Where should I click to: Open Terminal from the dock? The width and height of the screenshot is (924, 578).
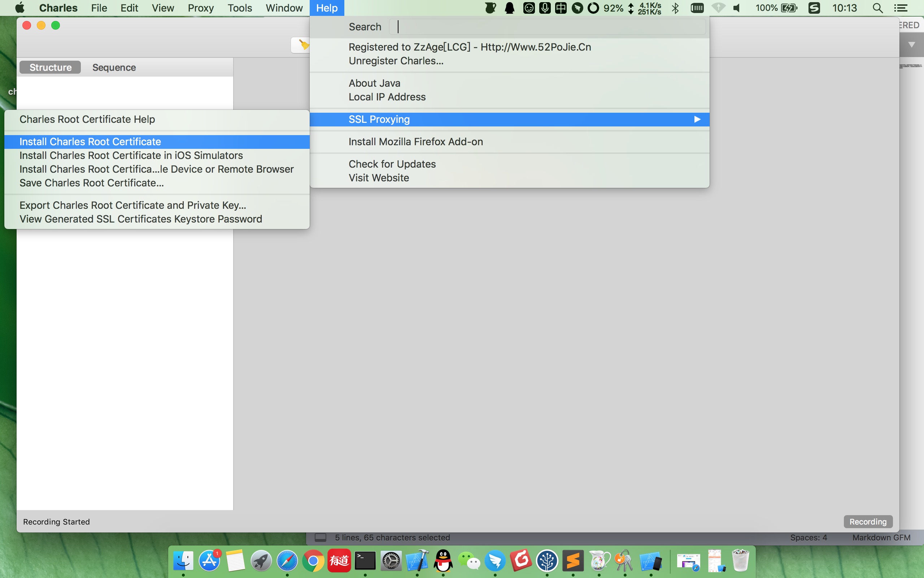point(365,561)
